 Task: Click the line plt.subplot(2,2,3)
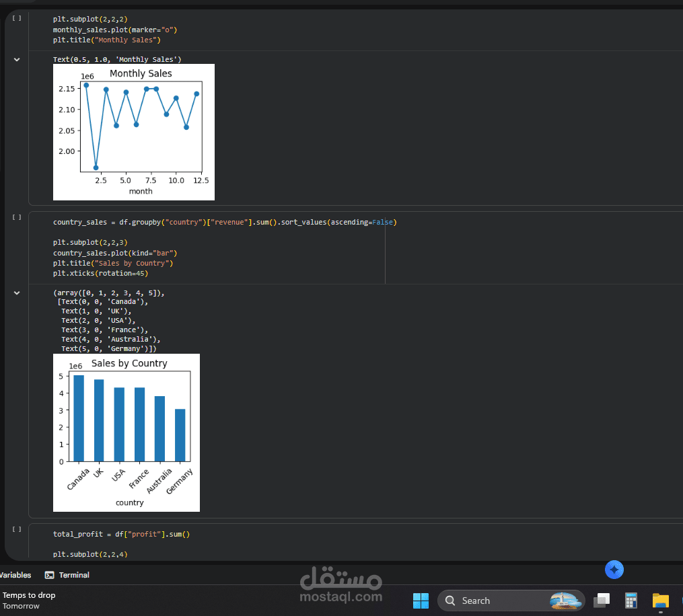point(90,243)
